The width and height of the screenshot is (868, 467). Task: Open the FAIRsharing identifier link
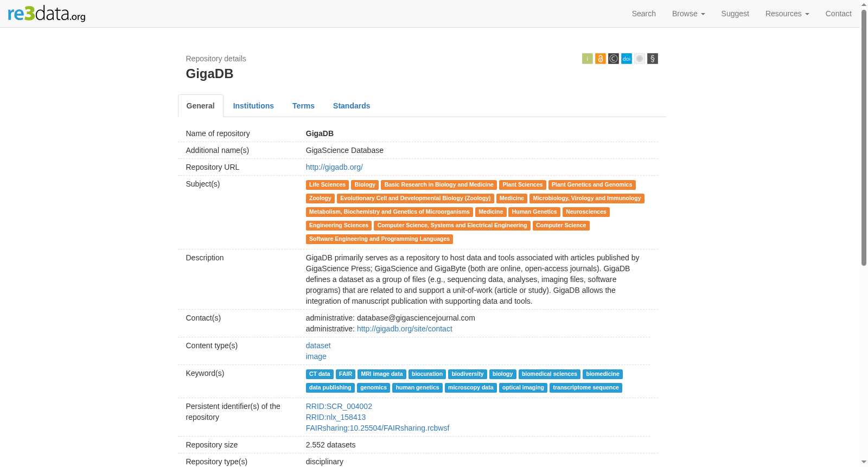pyautogui.click(x=378, y=428)
